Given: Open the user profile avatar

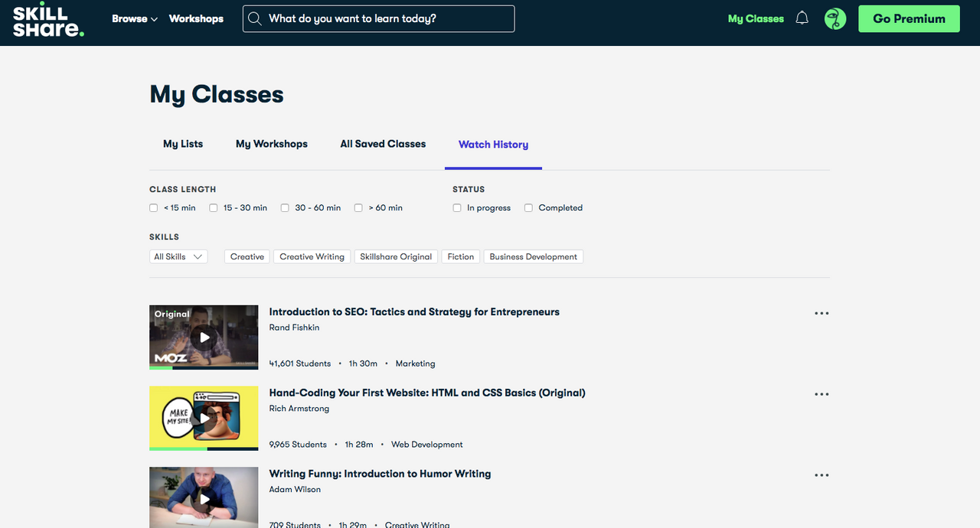Looking at the screenshot, I should [x=835, y=18].
